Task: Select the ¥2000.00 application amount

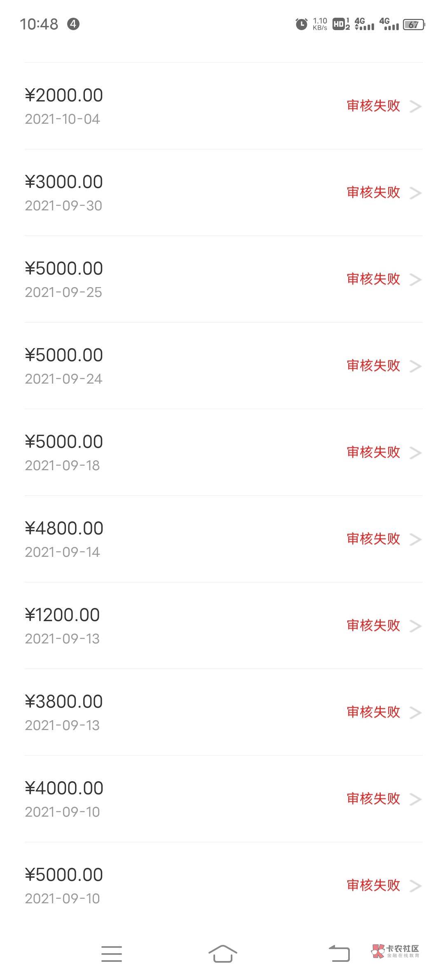Action: pos(64,96)
